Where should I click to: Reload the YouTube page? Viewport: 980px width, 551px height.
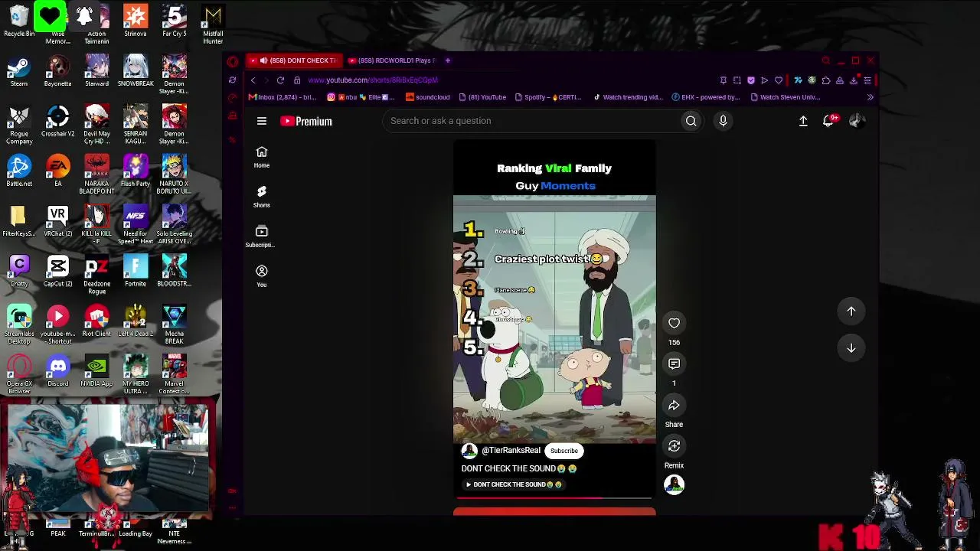[x=280, y=80]
